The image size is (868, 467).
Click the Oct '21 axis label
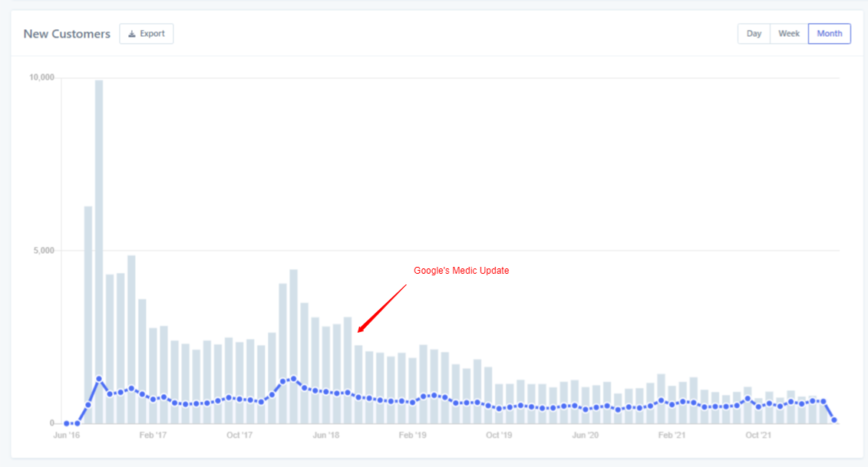coord(758,436)
